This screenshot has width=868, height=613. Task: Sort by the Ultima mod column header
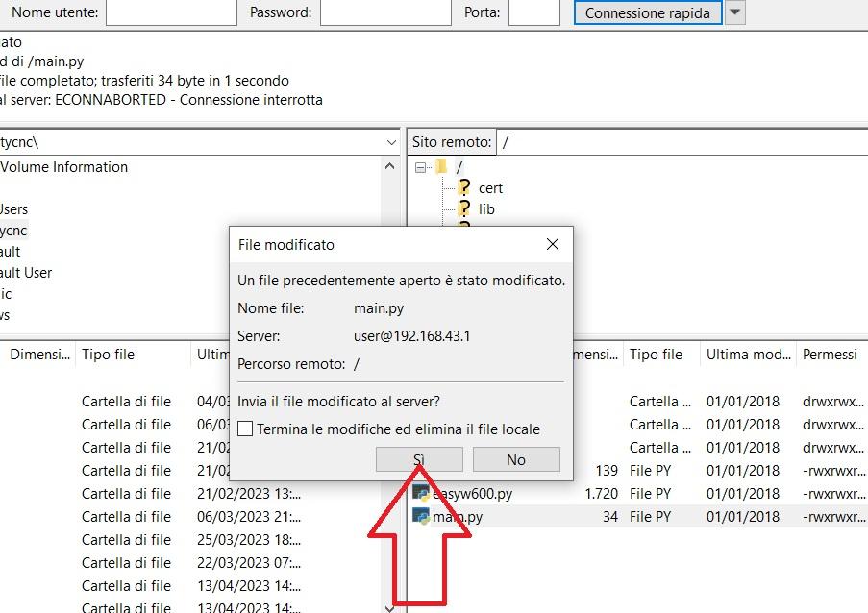(x=748, y=354)
